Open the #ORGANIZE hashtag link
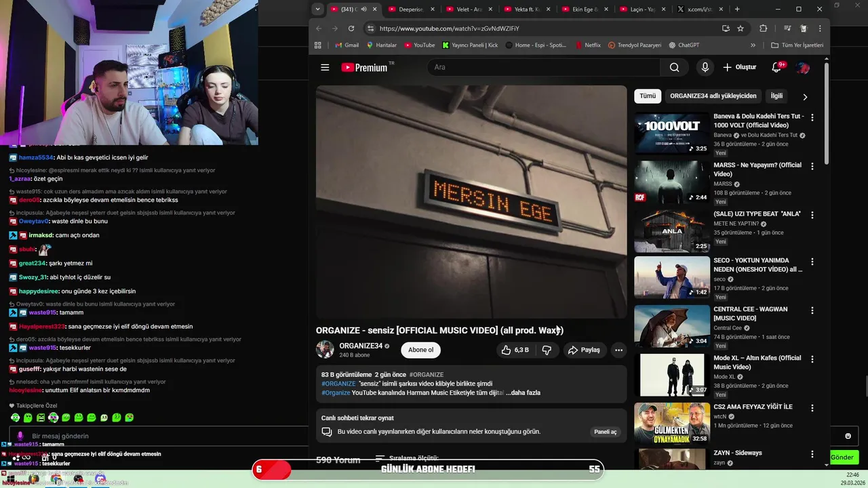Image resolution: width=868 pixels, height=488 pixels. point(427,375)
